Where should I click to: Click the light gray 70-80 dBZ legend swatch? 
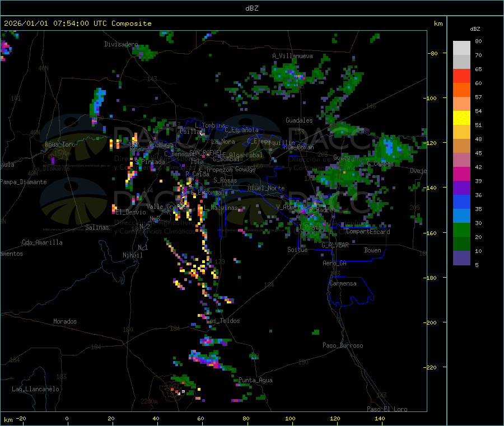461,48
